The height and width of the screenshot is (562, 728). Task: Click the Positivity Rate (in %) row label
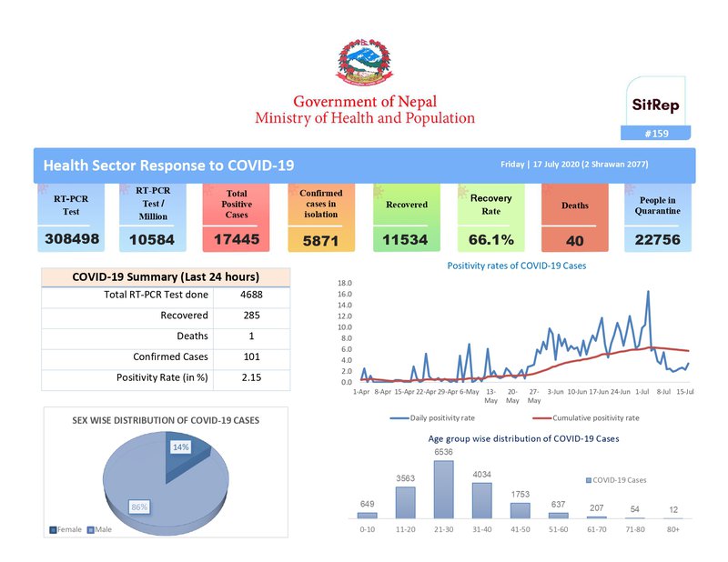pyautogui.click(x=162, y=377)
